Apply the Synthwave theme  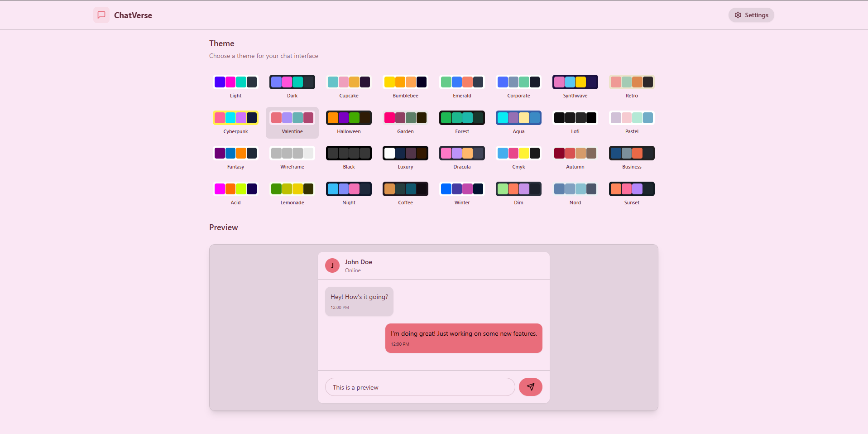575,87
